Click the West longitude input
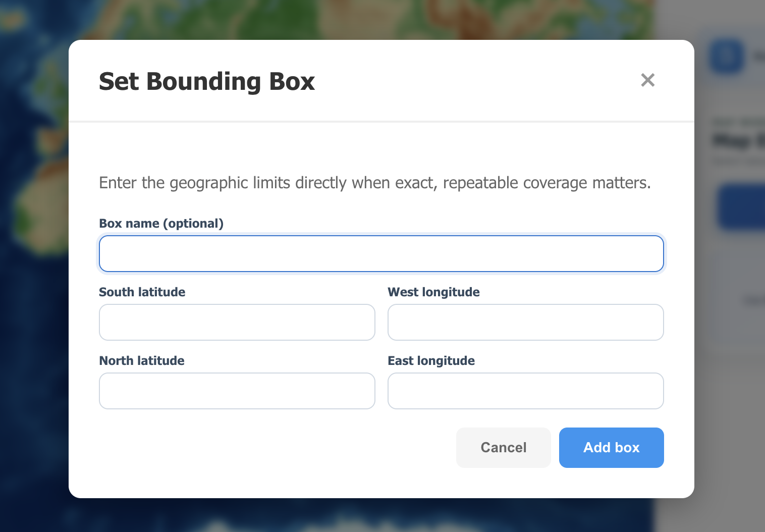Screen dimensions: 765x532 tap(526, 322)
